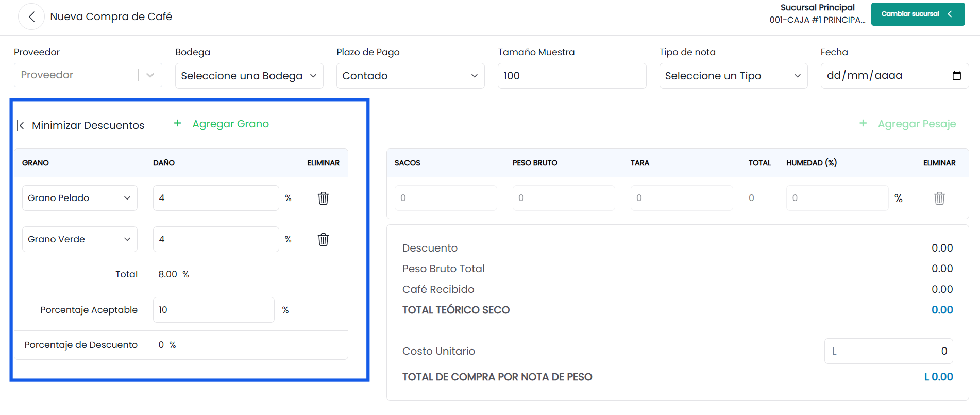
Task: Expand the Seleccione un Tipo dropdown
Action: [733, 76]
